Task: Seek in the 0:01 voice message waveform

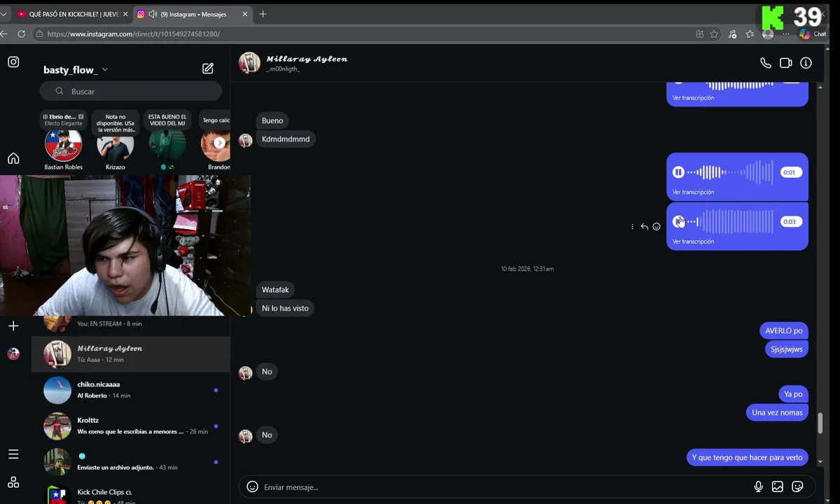Action: (731, 172)
